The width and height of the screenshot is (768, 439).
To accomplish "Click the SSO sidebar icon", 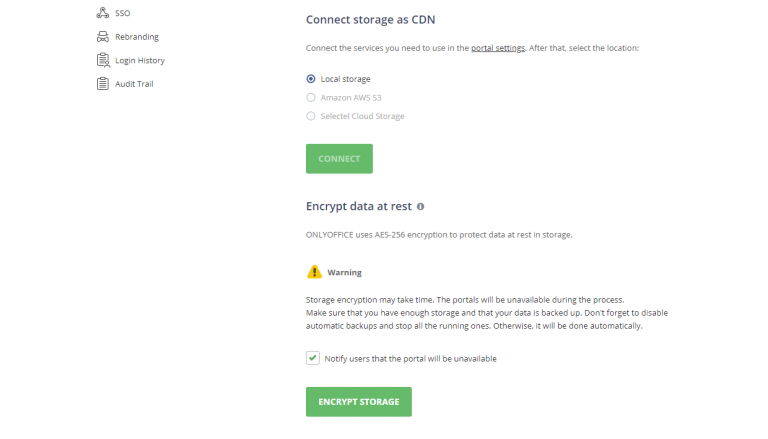I will tap(102, 13).
